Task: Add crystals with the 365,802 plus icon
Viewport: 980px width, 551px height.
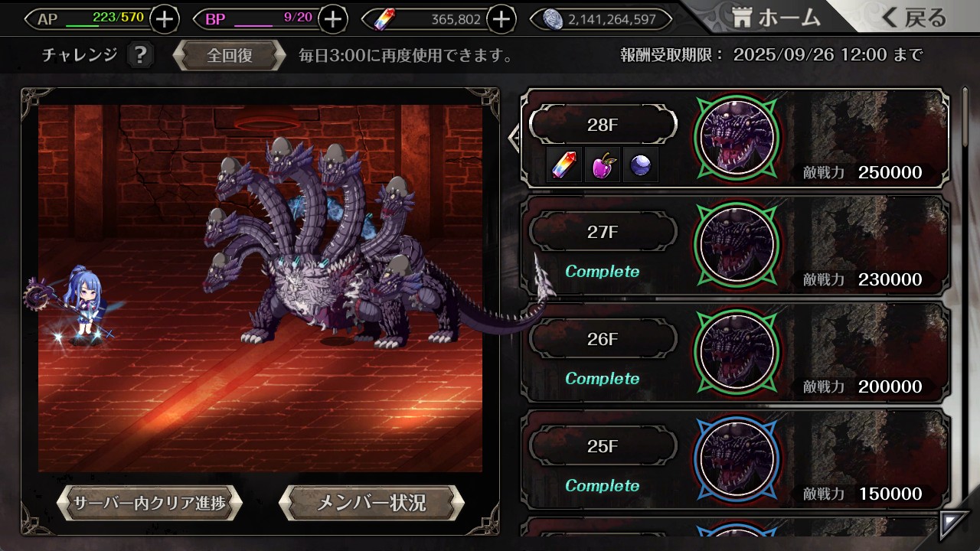Action: [x=501, y=19]
